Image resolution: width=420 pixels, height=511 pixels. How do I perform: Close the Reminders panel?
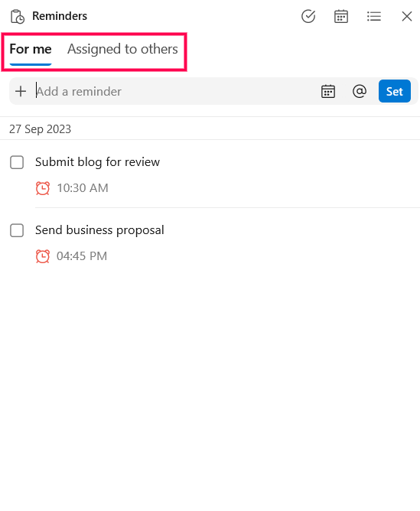[407, 16]
